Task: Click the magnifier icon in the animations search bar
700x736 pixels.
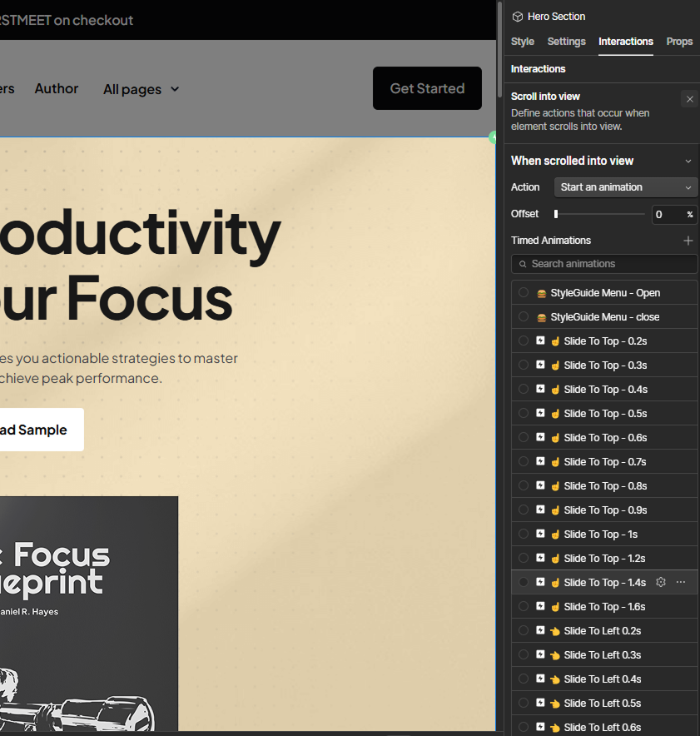Action: (x=522, y=263)
